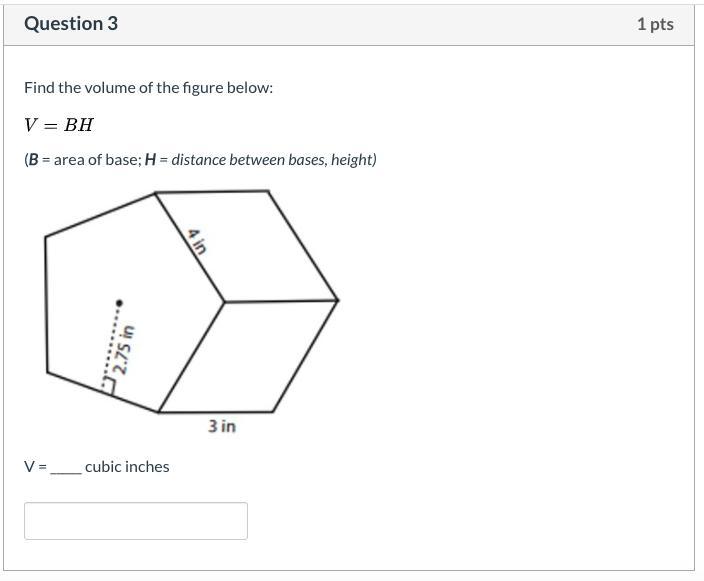Image resolution: width=704 pixels, height=581 pixels.
Task: Select the '4 in' edge label
Action: coord(196,241)
